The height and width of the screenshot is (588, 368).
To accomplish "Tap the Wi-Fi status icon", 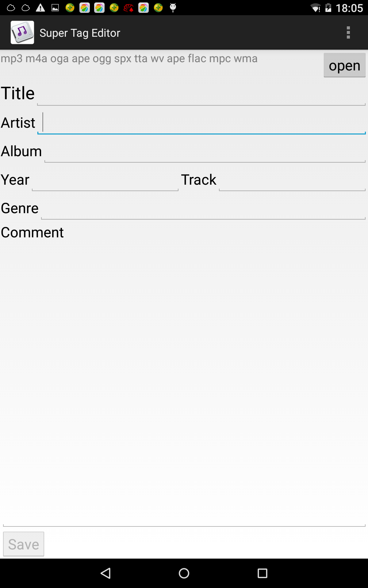I will coord(315,8).
